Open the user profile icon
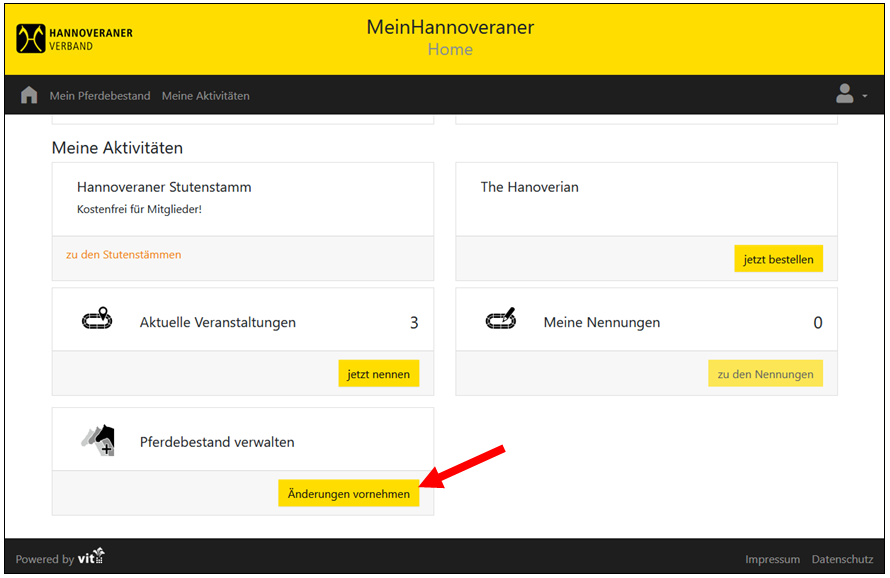The height and width of the screenshot is (578, 890). (845, 93)
